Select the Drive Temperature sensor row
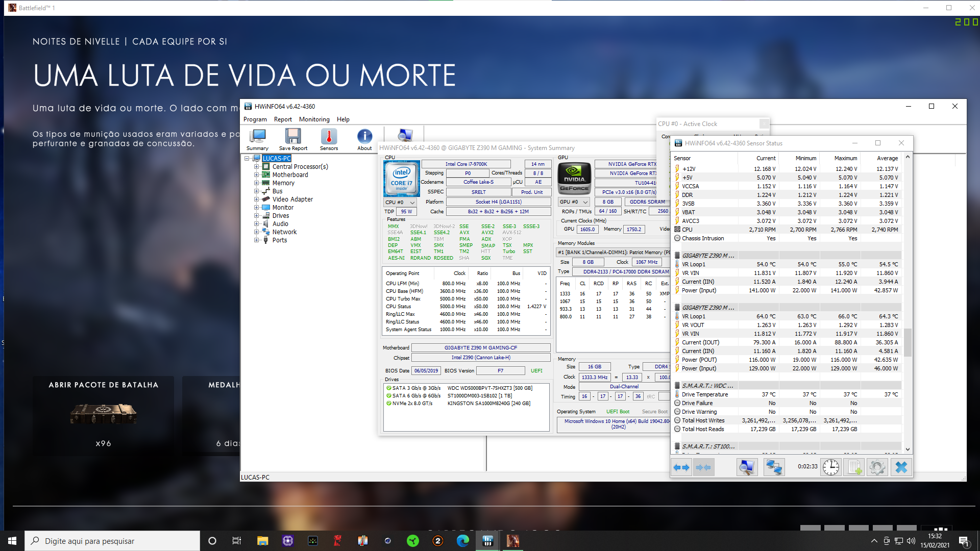Screen dimensions: 980x551 pos(787,394)
